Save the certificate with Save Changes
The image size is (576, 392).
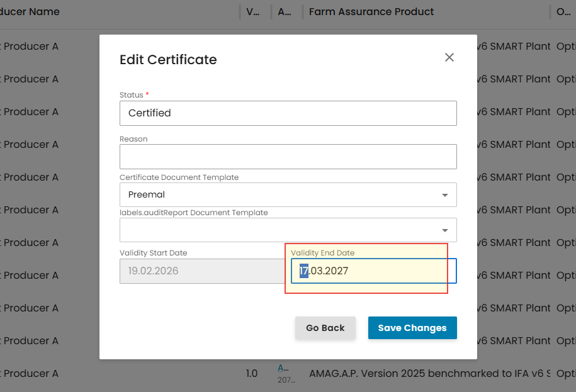coord(412,328)
